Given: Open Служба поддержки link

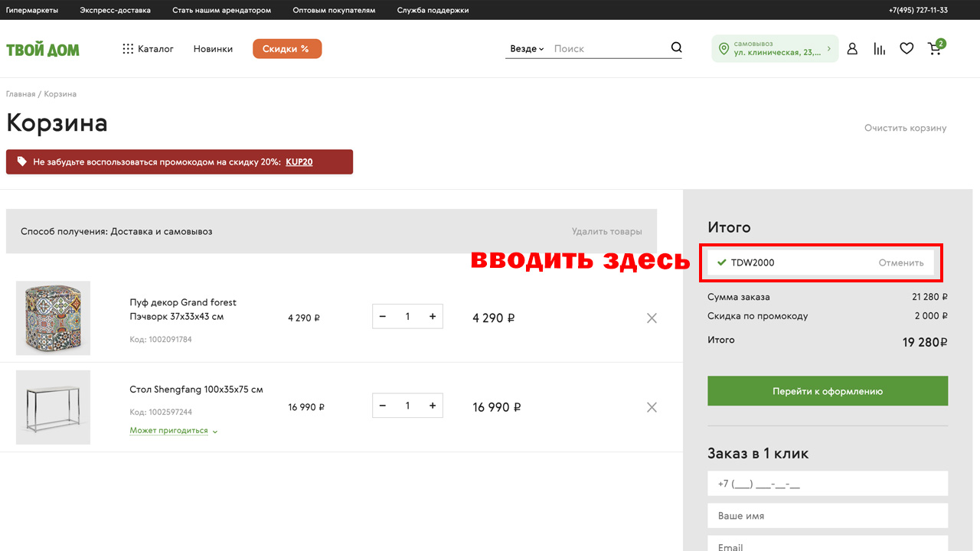Looking at the screenshot, I should (x=433, y=11).
